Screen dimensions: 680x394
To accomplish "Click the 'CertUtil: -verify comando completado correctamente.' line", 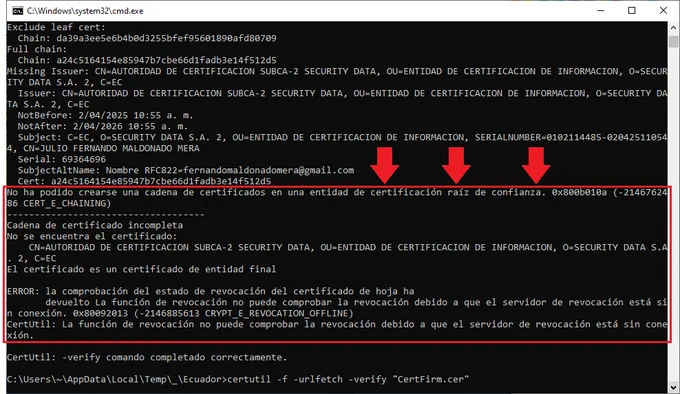I will coord(147,358).
